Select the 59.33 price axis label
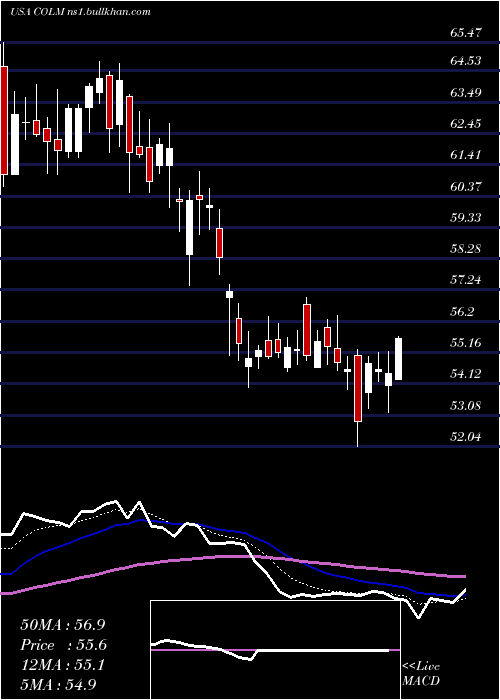This screenshot has width=500, height=700. click(466, 217)
